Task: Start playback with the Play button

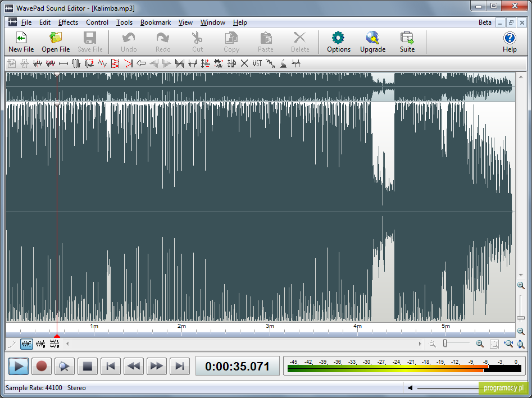Action: click(x=19, y=366)
